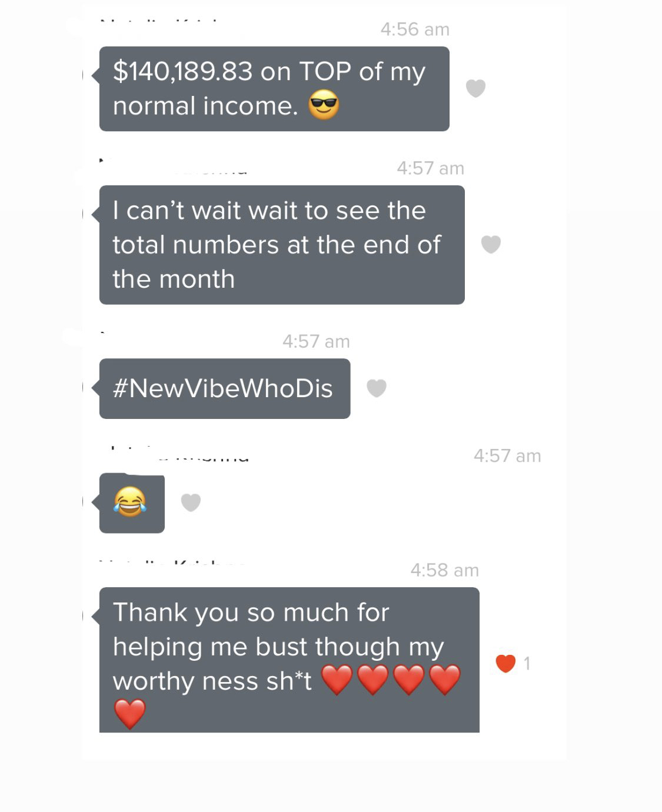The width and height of the screenshot is (662, 812).
Task: Click the "$140,189.83 on TOP" message bubble
Action: coord(274,89)
